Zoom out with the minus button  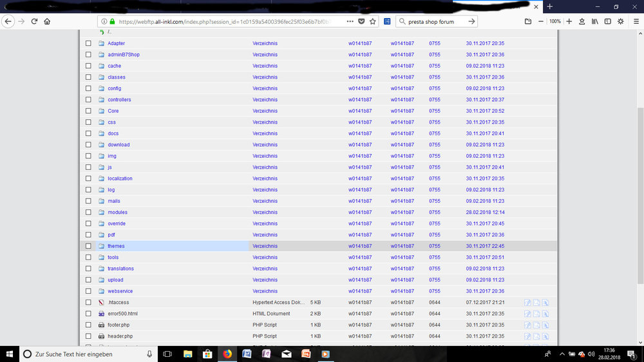coord(541,21)
